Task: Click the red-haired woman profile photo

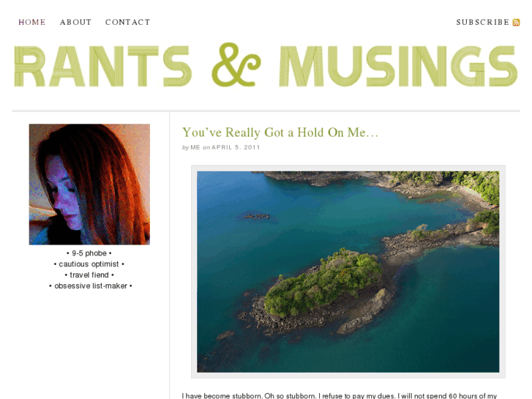Action: pyautogui.click(x=89, y=184)
